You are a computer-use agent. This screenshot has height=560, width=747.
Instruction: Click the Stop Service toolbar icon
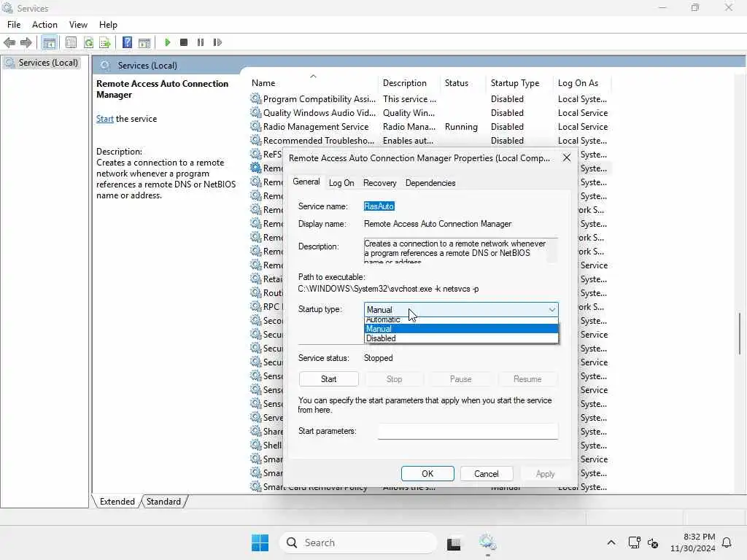pyautogui.click(x=184, y=42)
